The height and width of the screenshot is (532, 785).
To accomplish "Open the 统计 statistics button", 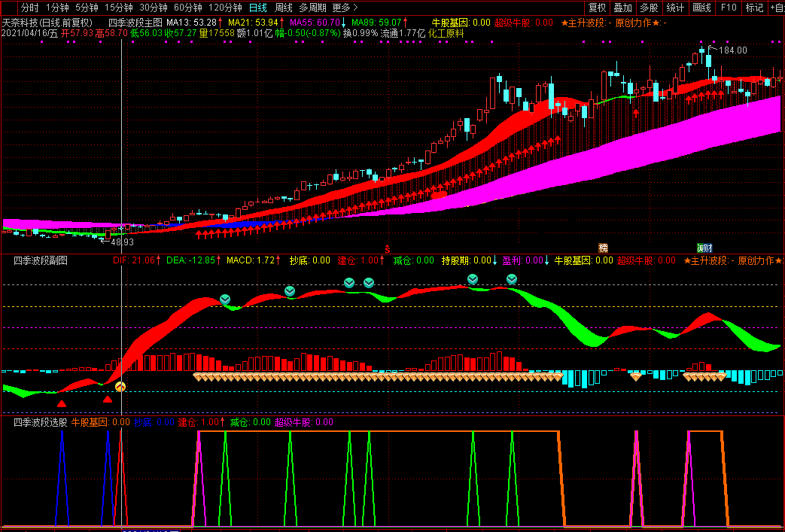I will point(675,8).
